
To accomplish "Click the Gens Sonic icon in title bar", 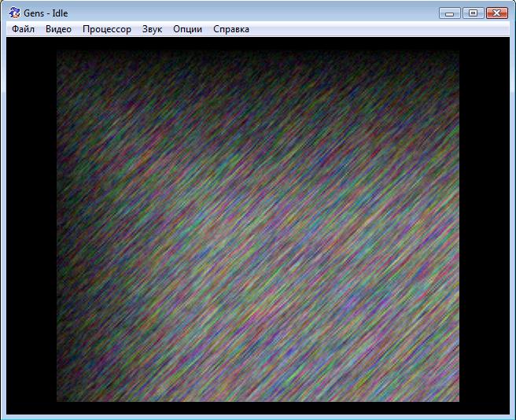I will click(x=14, y=13).
